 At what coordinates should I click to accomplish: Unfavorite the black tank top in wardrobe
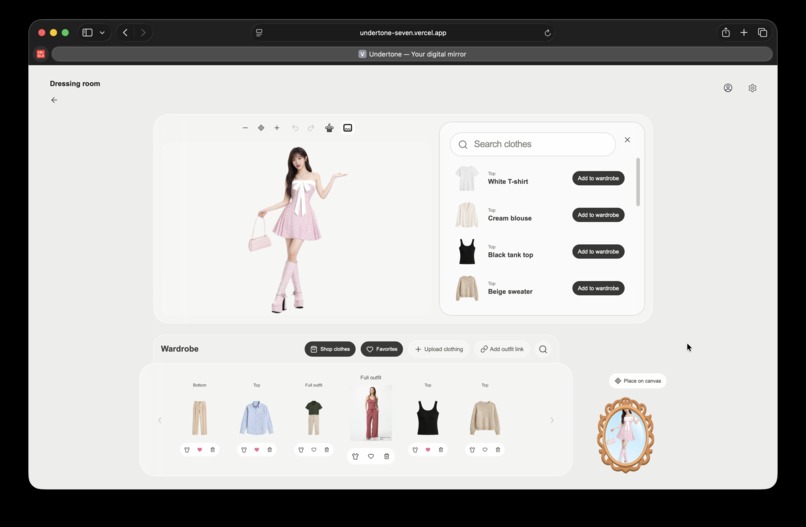[428, 450]
